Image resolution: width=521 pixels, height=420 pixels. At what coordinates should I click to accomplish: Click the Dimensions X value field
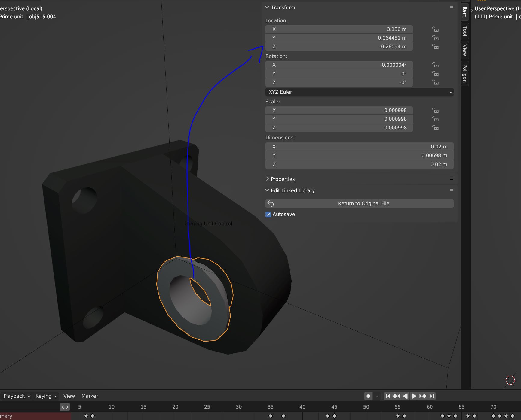[359, 147]
